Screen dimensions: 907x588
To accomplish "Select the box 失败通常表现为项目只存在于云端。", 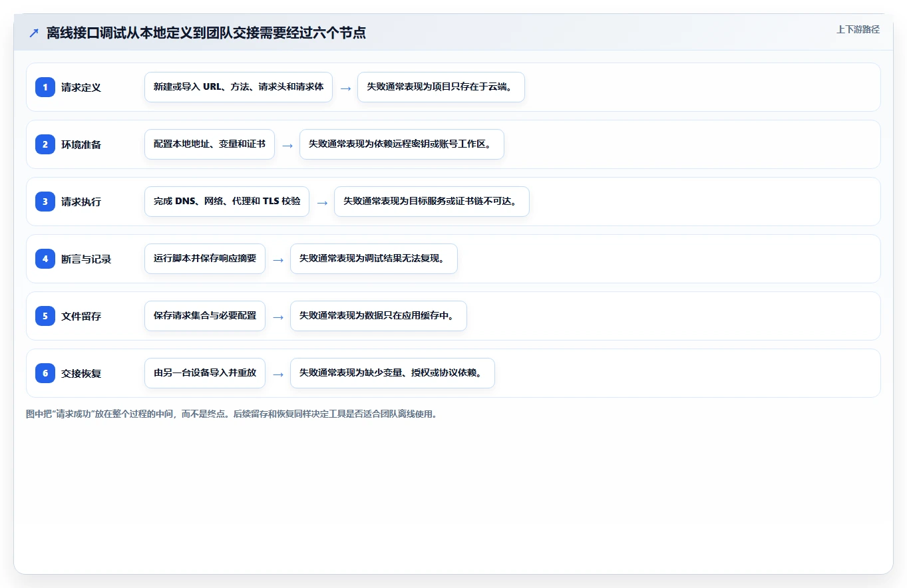I will pos(441,87).
